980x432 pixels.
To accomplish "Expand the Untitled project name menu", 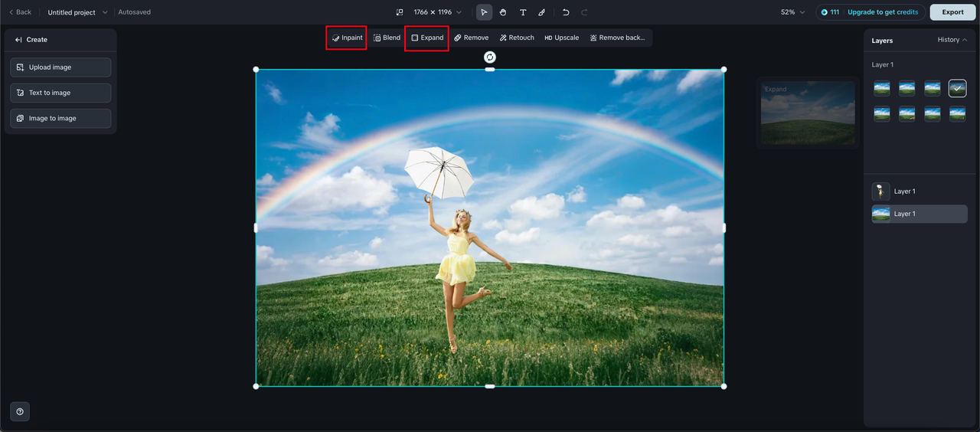I will [77, 12].
